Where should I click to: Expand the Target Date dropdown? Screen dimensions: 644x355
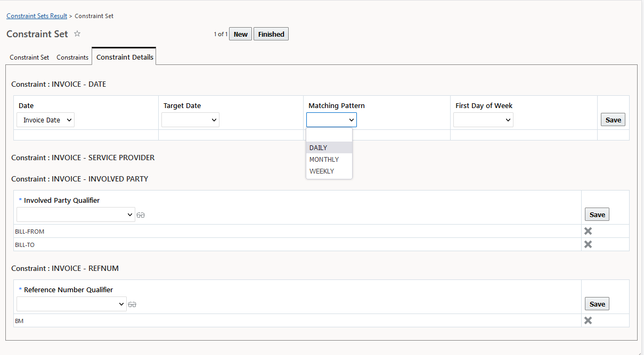[x=190, y=120]
